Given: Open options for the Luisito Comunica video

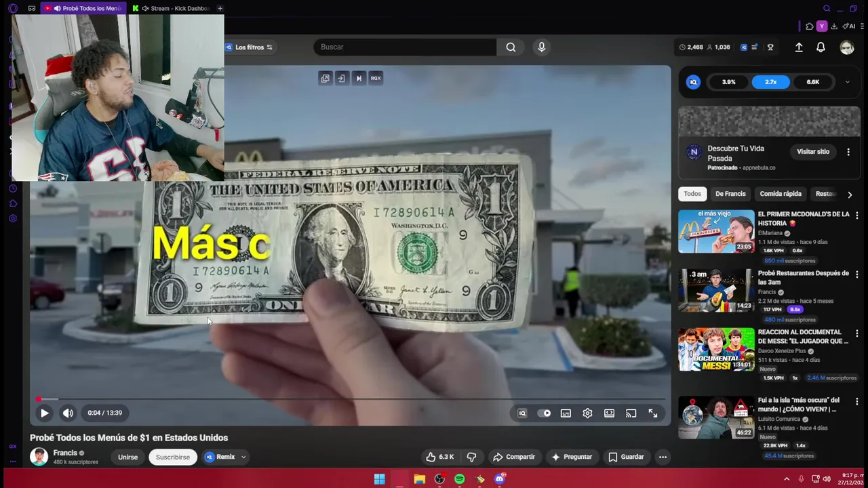Looking at the screenshot, I should click(x=856, y=401).
